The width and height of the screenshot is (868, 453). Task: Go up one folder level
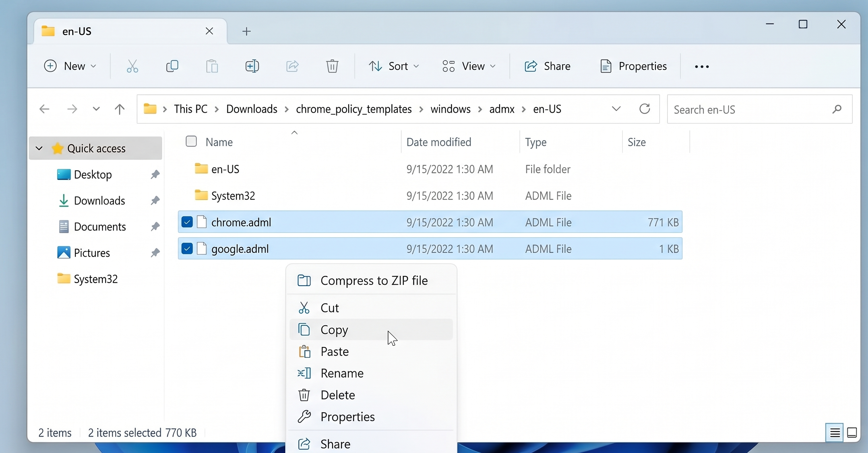(120, 109)
